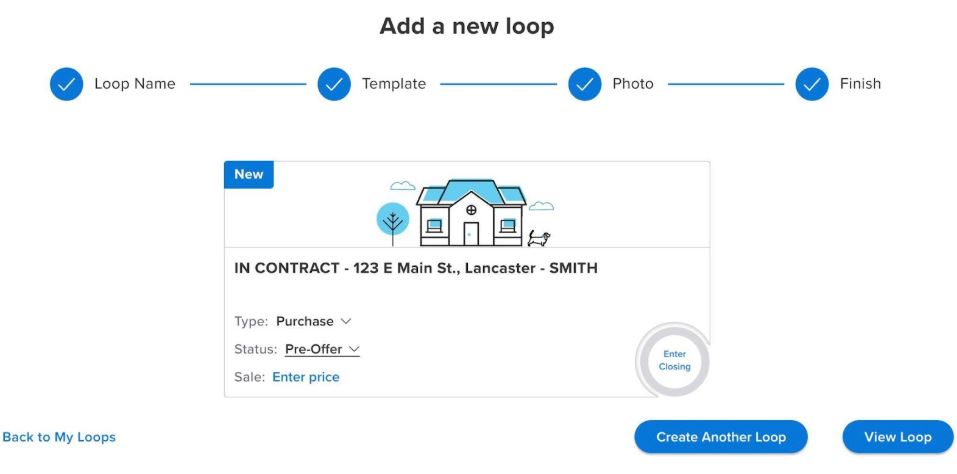Click the dog icon beside the house

539,238
